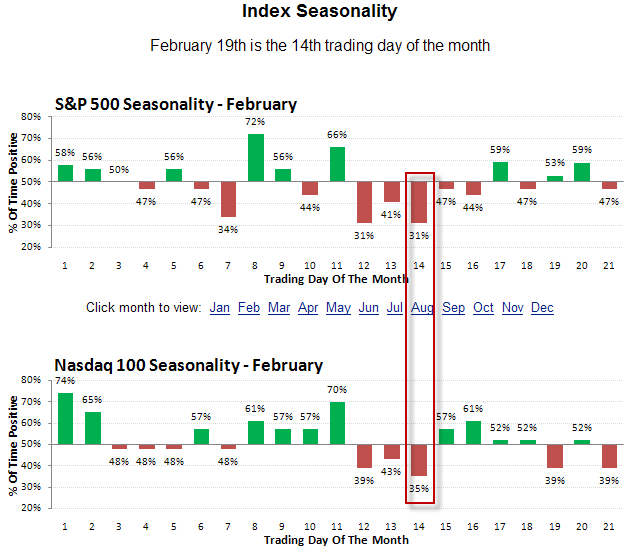Click the May month link
This screenshot has height=550, width=630.
click(338, 308)
